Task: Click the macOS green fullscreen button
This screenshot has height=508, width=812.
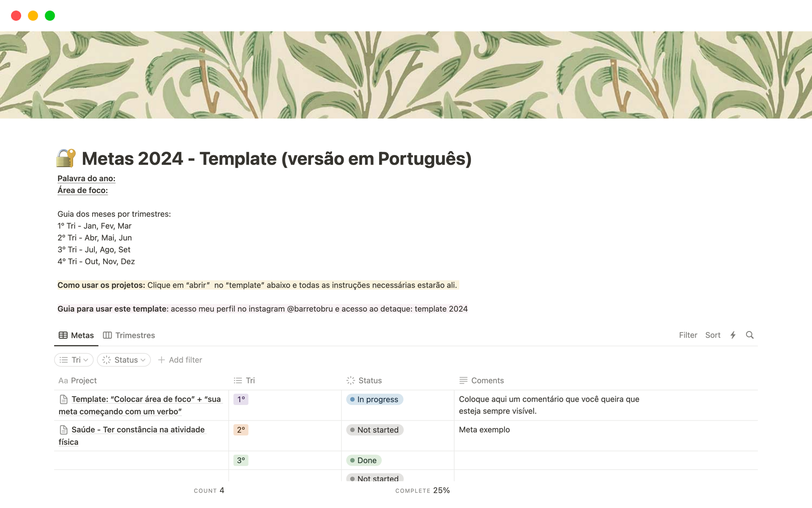Action: tap(50, 16)
